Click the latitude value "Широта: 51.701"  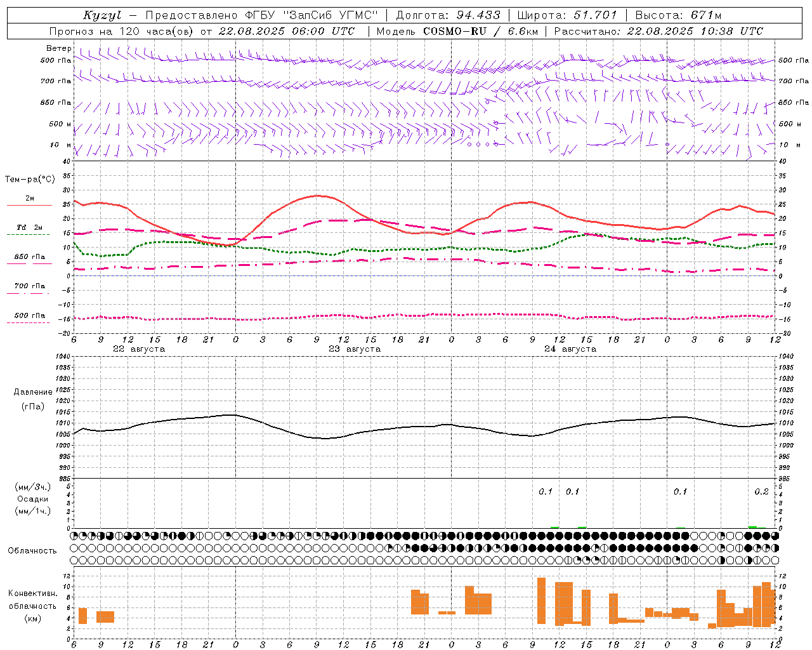[x=567, y=15]
